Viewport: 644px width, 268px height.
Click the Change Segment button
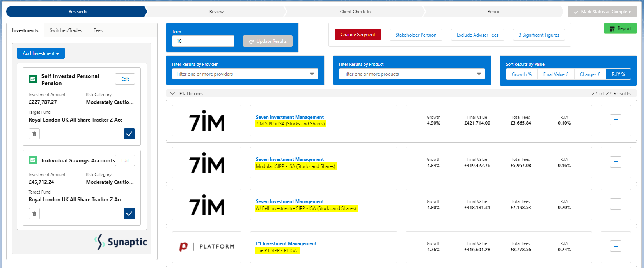(x=358, y=35)
